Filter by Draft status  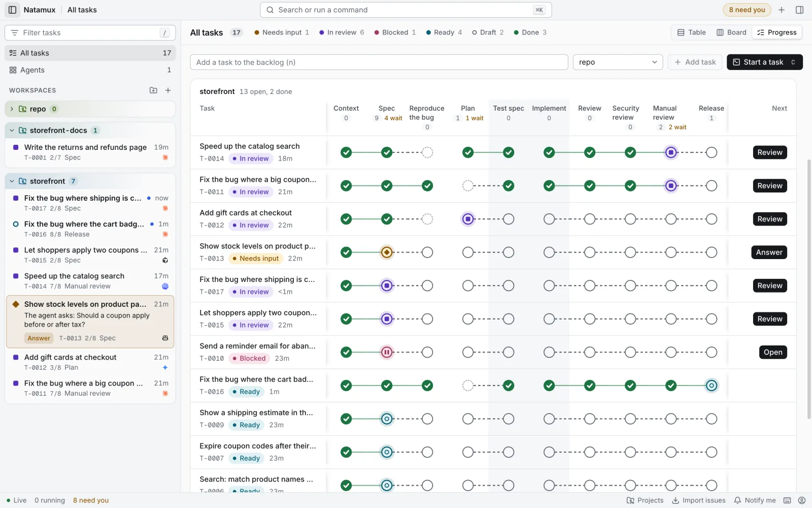pyautogui.click(x=488, y=33)
